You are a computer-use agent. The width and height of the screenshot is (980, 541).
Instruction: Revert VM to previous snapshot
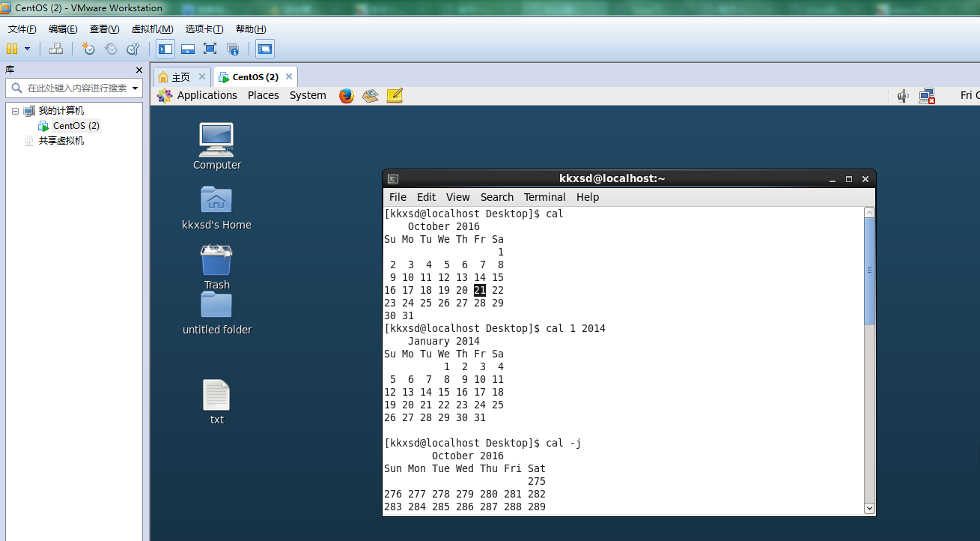point(111,49)
